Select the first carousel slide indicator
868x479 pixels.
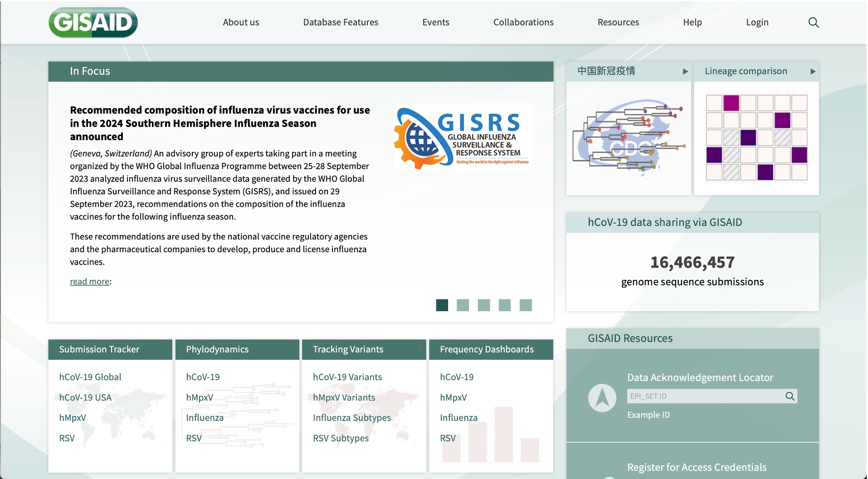(x=442, y=305)
